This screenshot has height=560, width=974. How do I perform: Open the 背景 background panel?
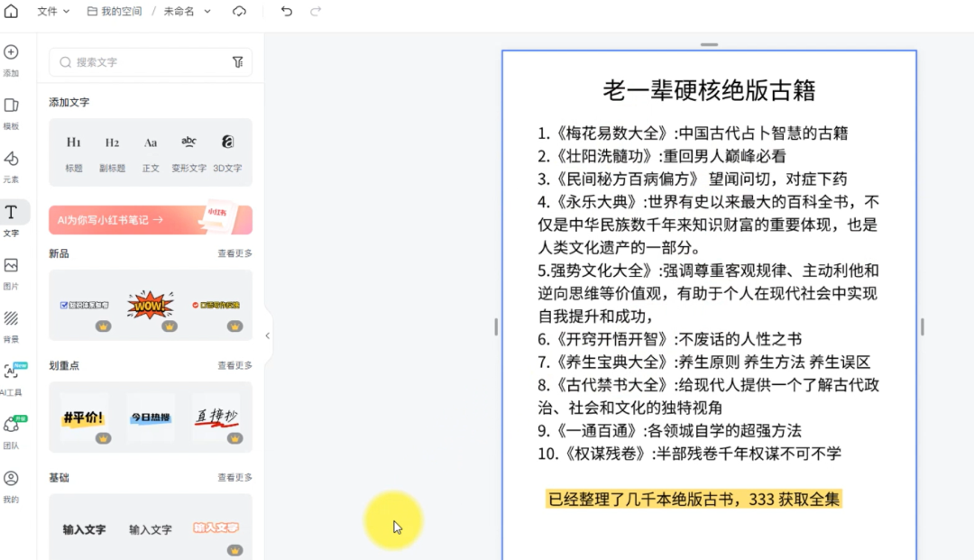(x=11, y=327)
